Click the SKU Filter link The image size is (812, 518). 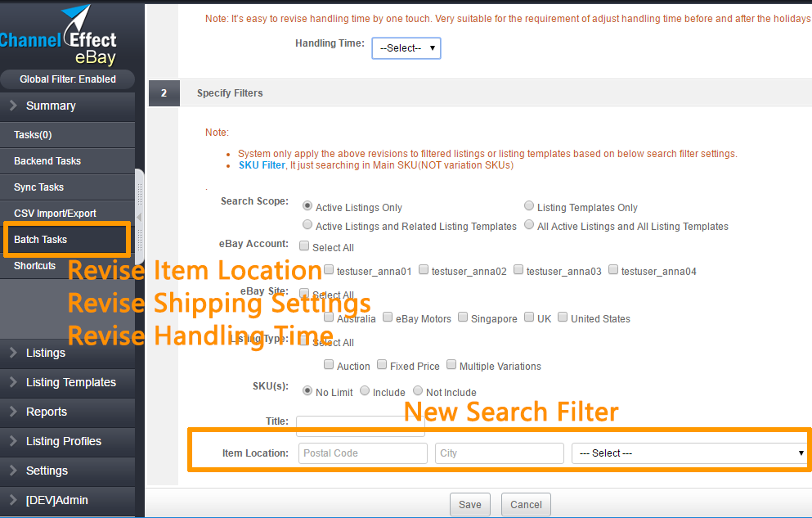tap(262, 165)
